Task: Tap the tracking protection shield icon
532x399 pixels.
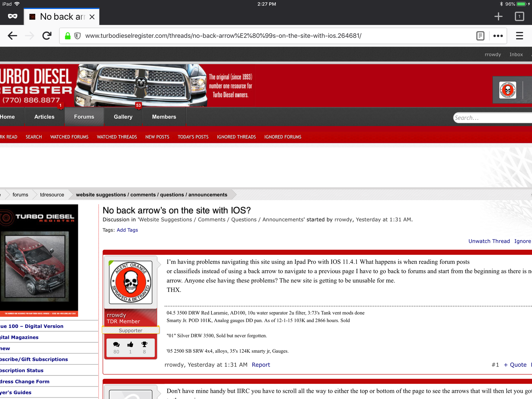Action: point(77,36)
